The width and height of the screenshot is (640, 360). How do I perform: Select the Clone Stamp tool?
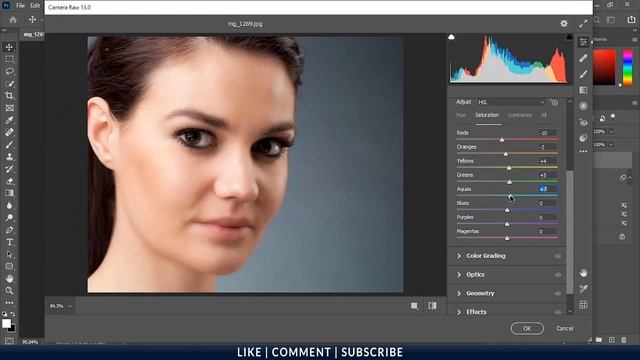coord(9,157)
